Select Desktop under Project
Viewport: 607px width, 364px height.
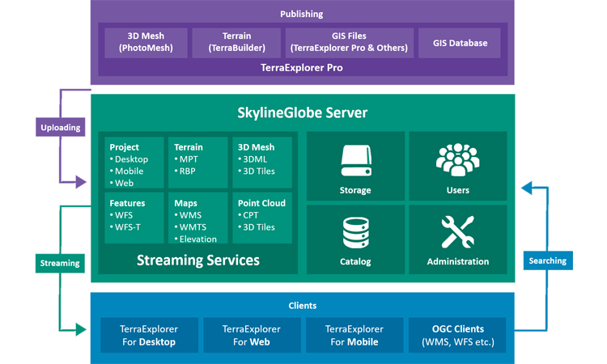pos(131,159)
